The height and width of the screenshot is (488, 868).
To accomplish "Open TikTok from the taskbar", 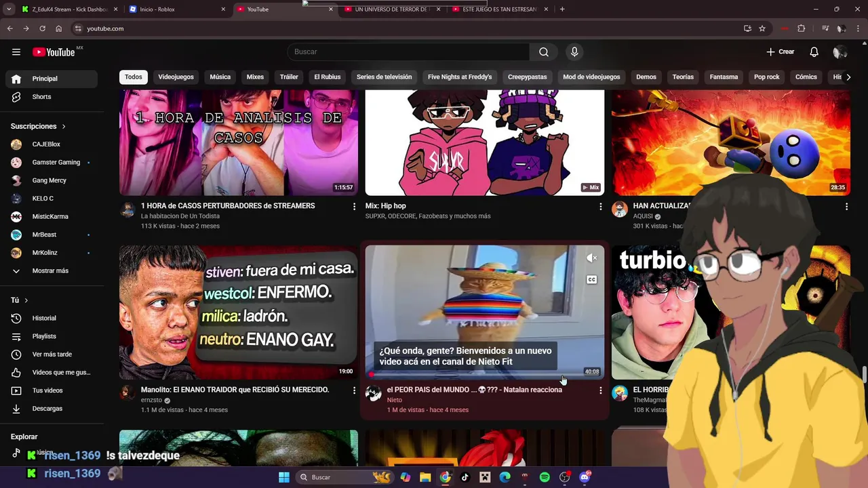I will coord(465,477).
